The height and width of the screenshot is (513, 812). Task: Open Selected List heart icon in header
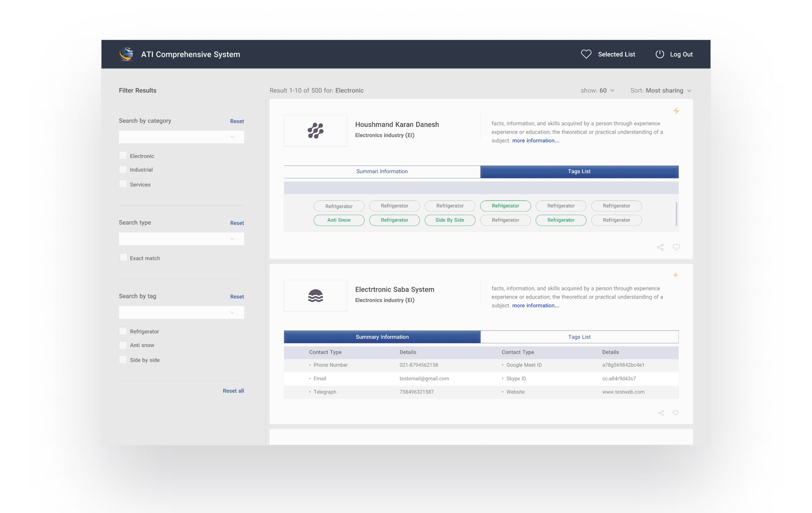pos(586,54)
